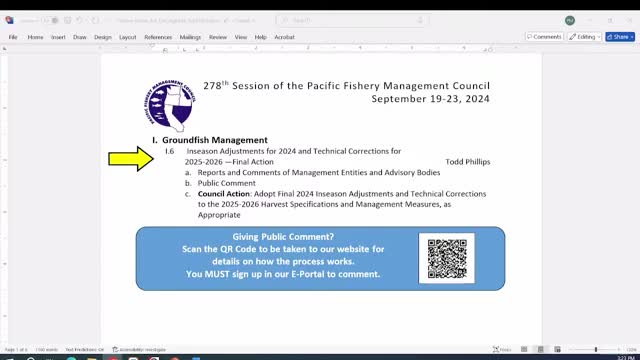Click the ruler tab selector at left
Viewport: 640px width, 360px height.
coord(4,49)
